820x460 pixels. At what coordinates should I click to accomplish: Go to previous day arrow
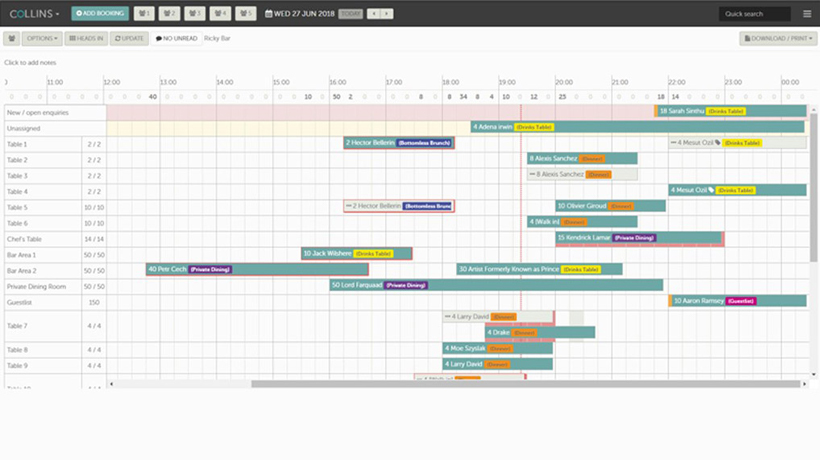pos(374,14)
